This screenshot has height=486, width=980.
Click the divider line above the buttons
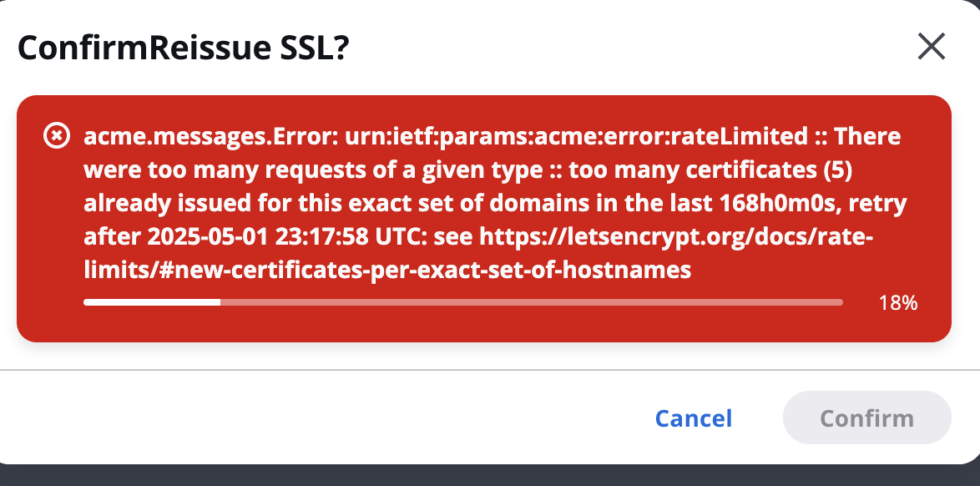pyautogui.click(x=490, y=370)
